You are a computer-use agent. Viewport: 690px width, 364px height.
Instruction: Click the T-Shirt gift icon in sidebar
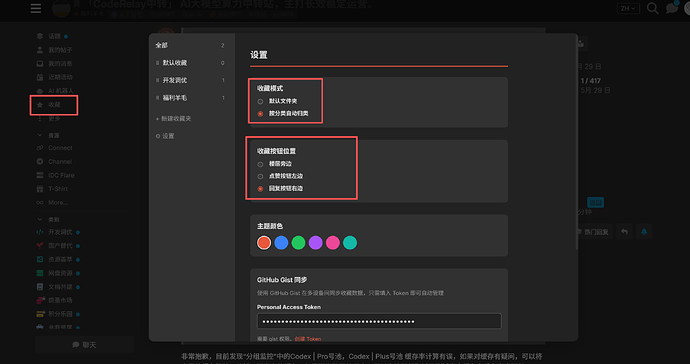coord(40,189)
